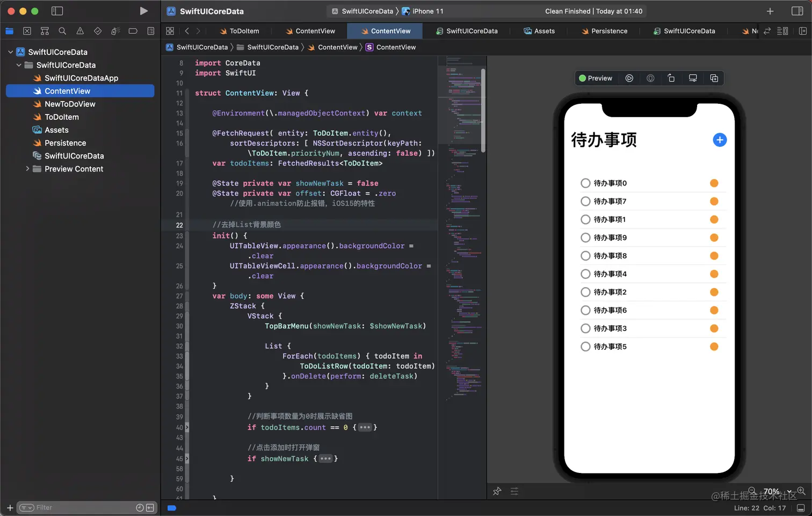Switch to the ToDoItem editor tab
The width and height of the screenshot is (812, 516).
[x=239, y=31]
